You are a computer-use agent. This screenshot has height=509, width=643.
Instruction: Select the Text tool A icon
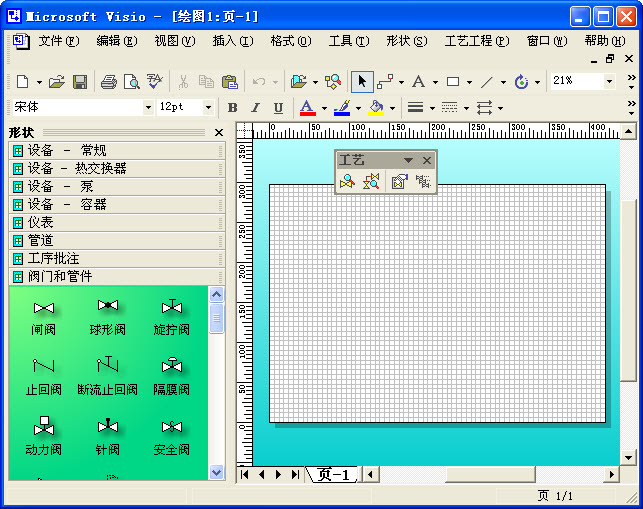click(418, 82)
